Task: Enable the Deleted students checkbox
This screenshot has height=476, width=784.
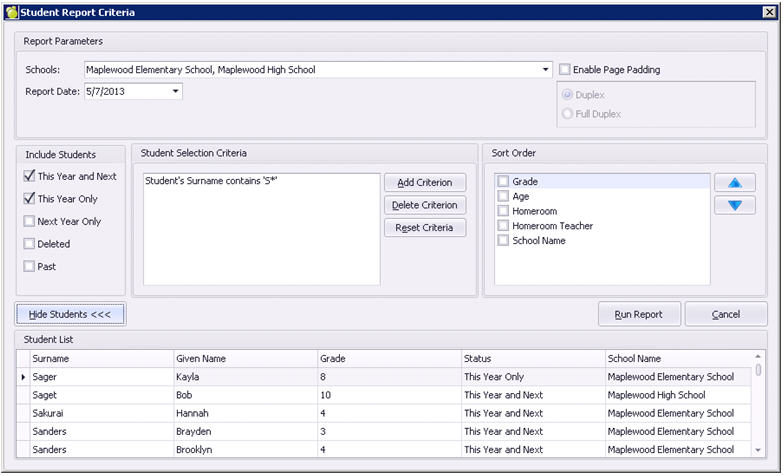Action: (29, 244)
